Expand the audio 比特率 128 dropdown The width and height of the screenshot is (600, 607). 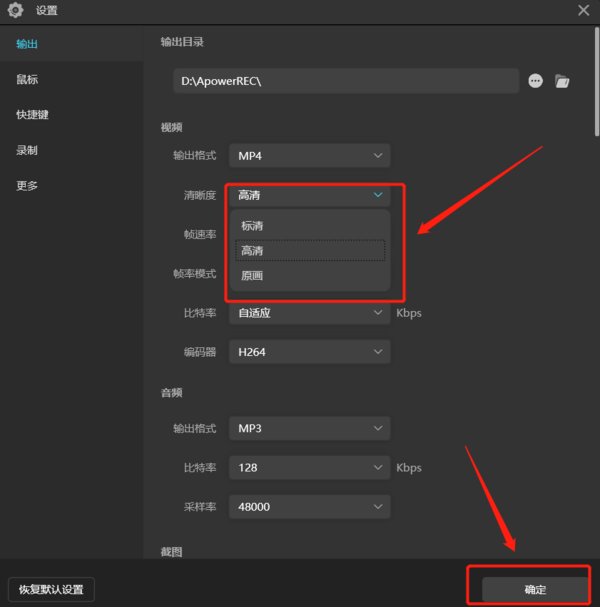coord(309,467)
